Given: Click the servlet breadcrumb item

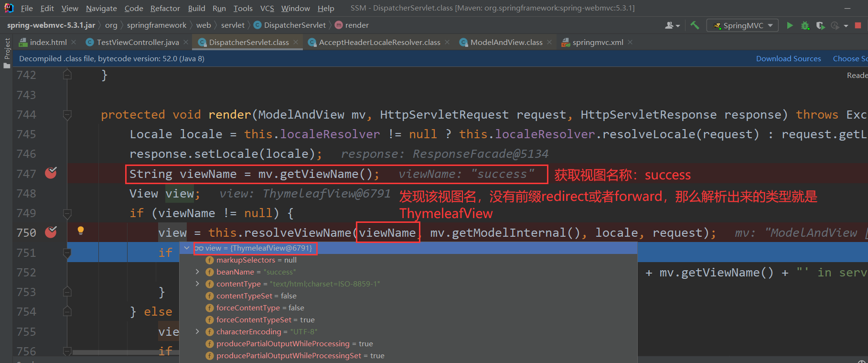Looking at the screenshot, I should (x=233, y=25).
